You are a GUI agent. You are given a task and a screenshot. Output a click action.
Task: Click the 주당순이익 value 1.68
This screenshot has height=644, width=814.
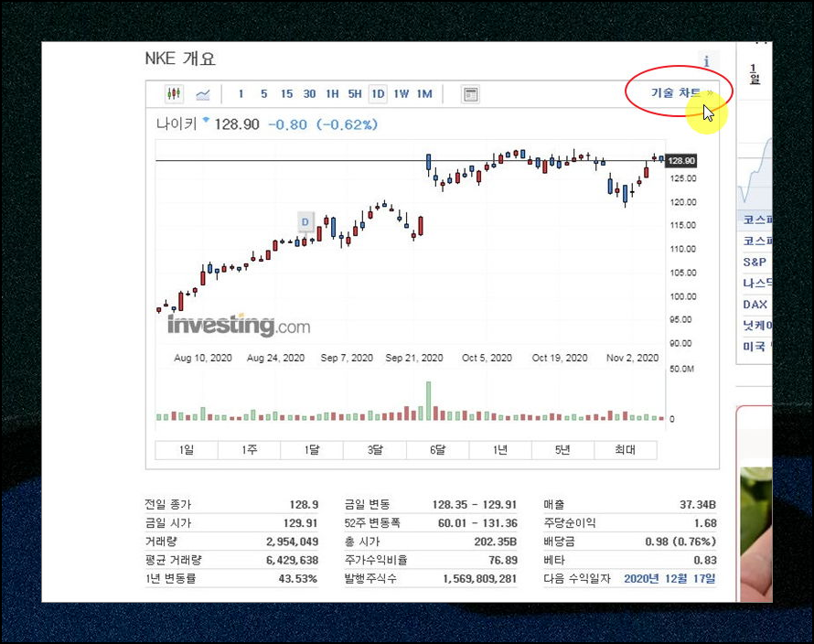point(705,523)
